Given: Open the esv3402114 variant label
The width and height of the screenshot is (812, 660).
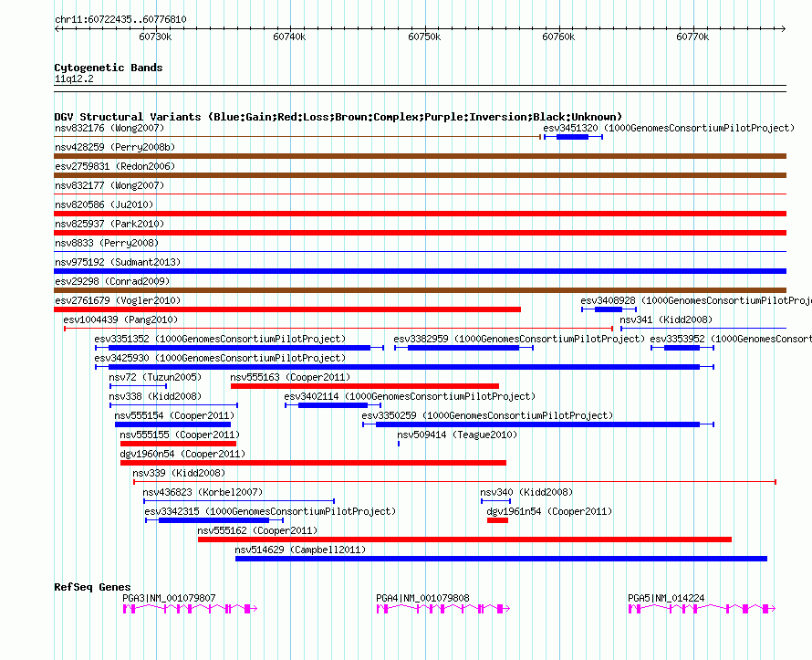Looking at the screenshot, I should click(410, 396).
